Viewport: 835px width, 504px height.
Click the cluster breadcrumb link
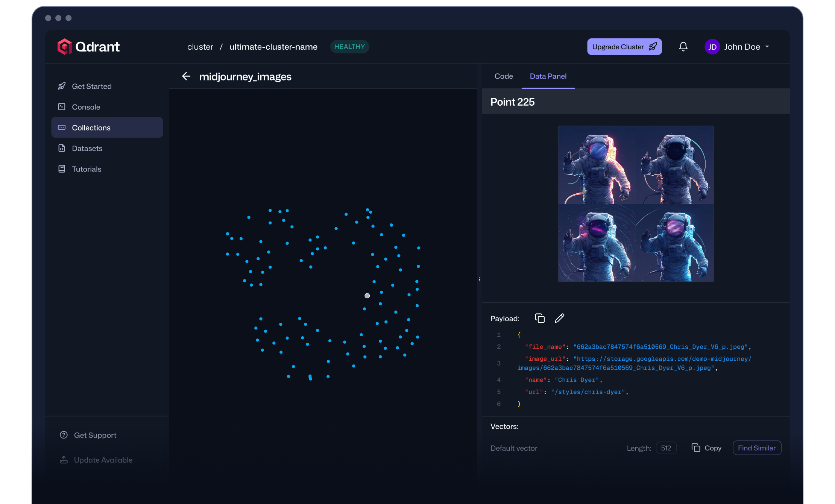(x=200, y=47)
